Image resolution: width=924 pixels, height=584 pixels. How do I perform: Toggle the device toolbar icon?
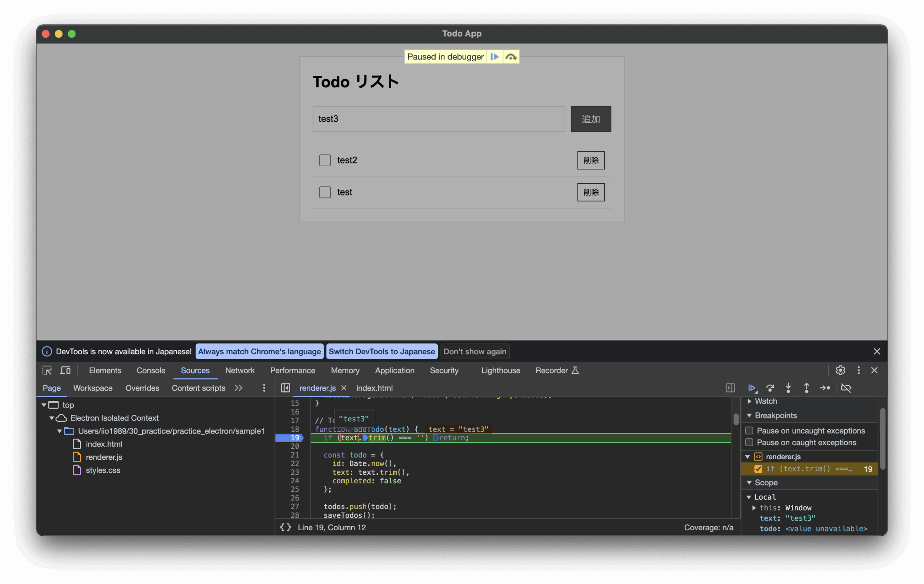[x=65, y=370]
